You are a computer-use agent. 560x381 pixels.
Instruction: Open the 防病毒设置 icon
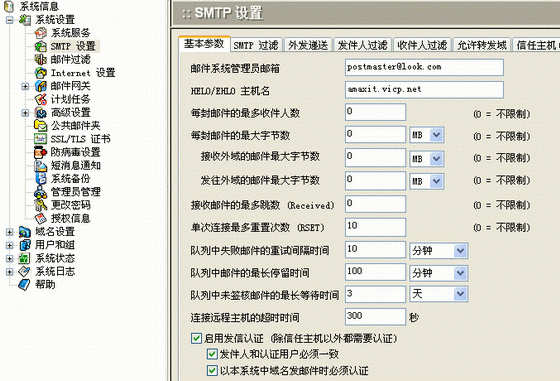[x=40, y=152]
